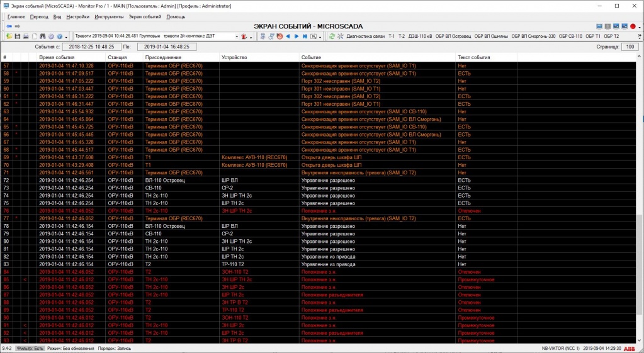Screen dimensions: 644x353
Task: Click the События с start date field
Action: pos(91,47)
